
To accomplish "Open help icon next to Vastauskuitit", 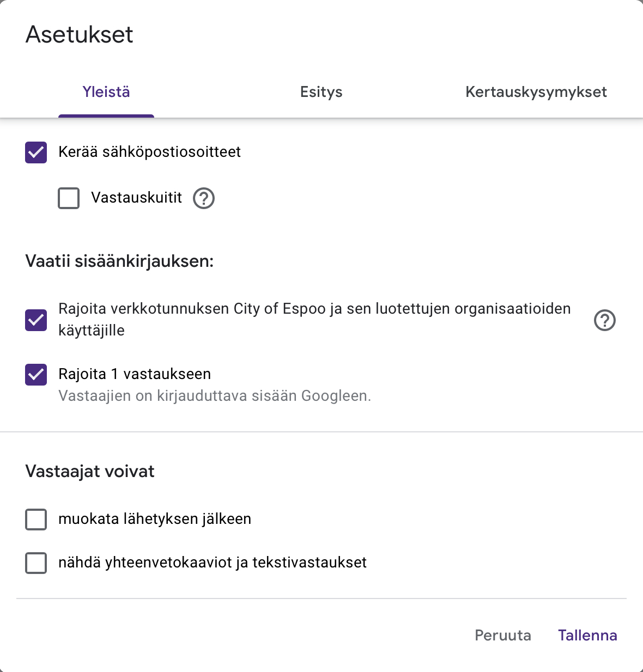I will 204,198.
